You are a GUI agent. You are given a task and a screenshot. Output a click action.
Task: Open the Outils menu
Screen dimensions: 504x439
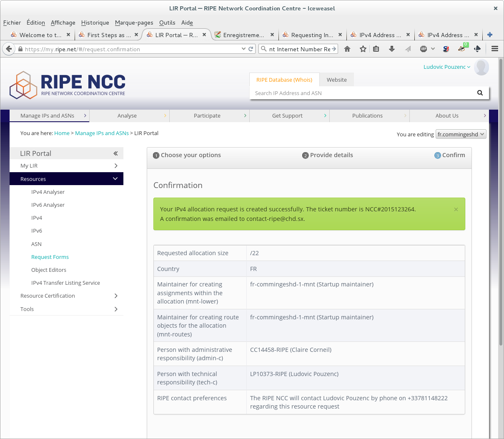[x=167, y=23]
